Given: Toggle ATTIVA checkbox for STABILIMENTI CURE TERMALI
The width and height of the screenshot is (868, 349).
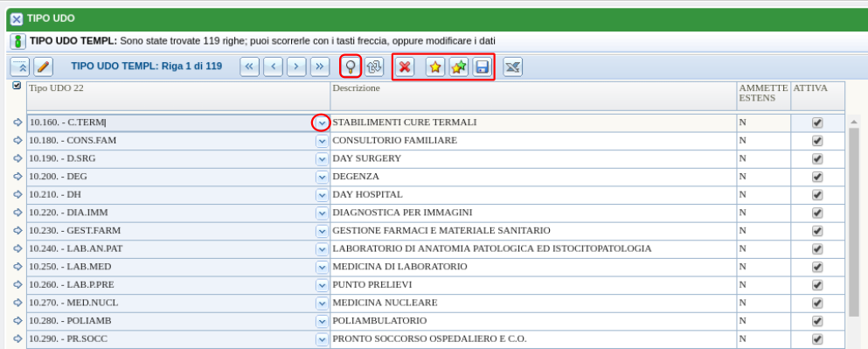Looking at the screenshot, I should click(x=817, y=123).
